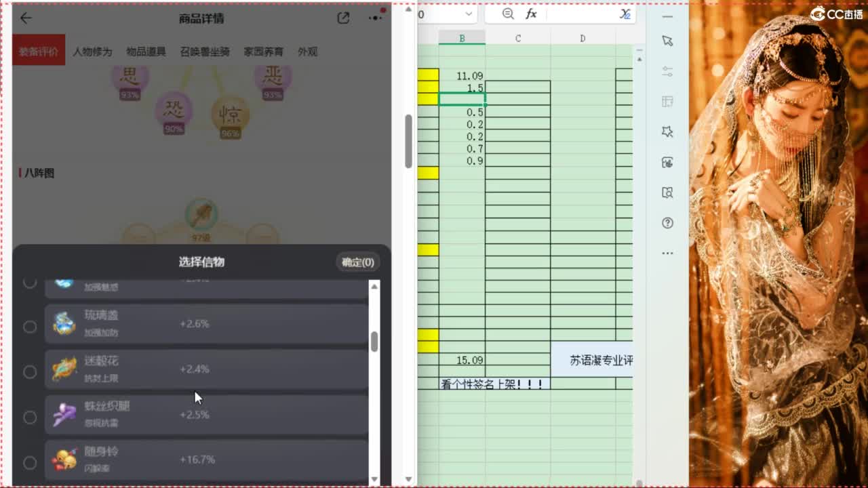The width and height of the screenshot is (868, 488).
Task: Click the cell containing 11.09
Action: click(x=462, y=75)
